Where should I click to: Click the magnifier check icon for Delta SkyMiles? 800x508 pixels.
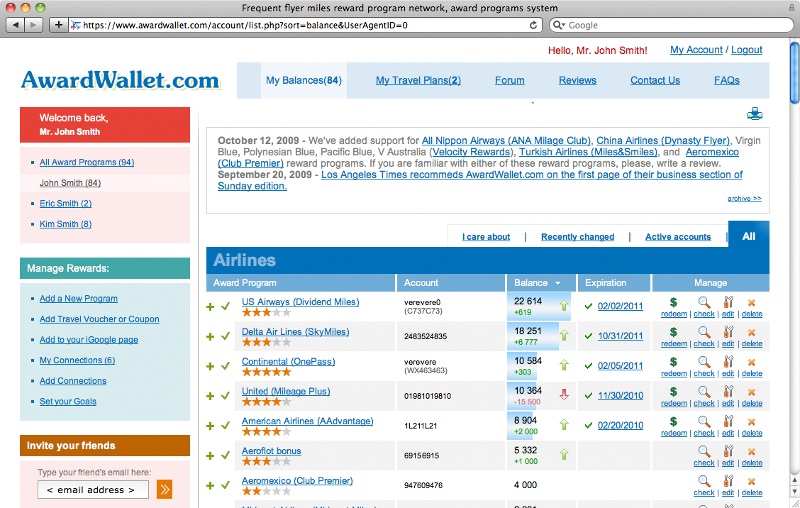(704, 332)
